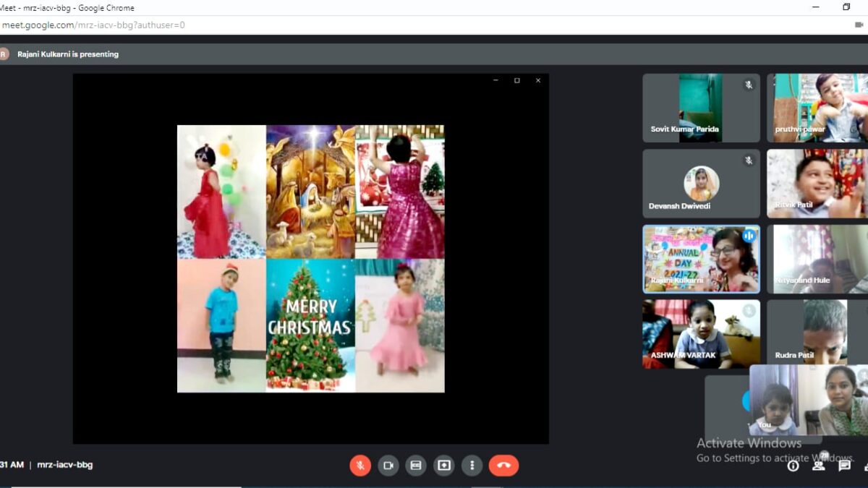Minimize the Chrome window

(816, 7)
